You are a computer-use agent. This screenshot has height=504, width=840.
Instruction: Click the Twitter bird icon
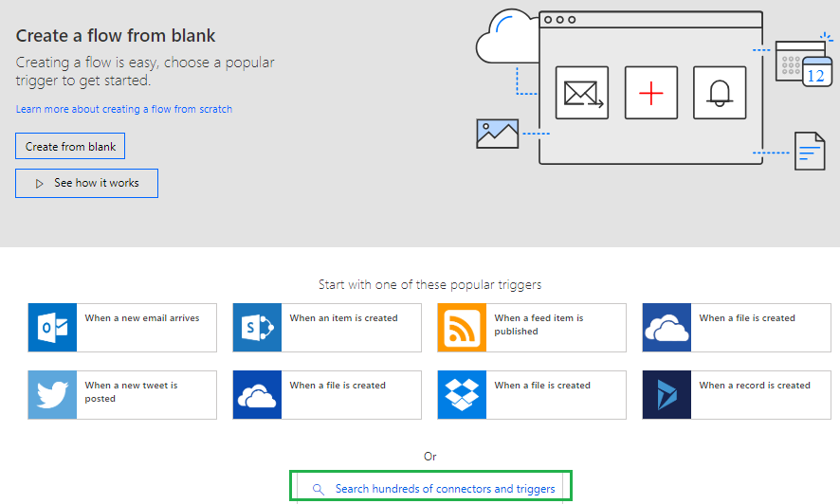(52, 395)
